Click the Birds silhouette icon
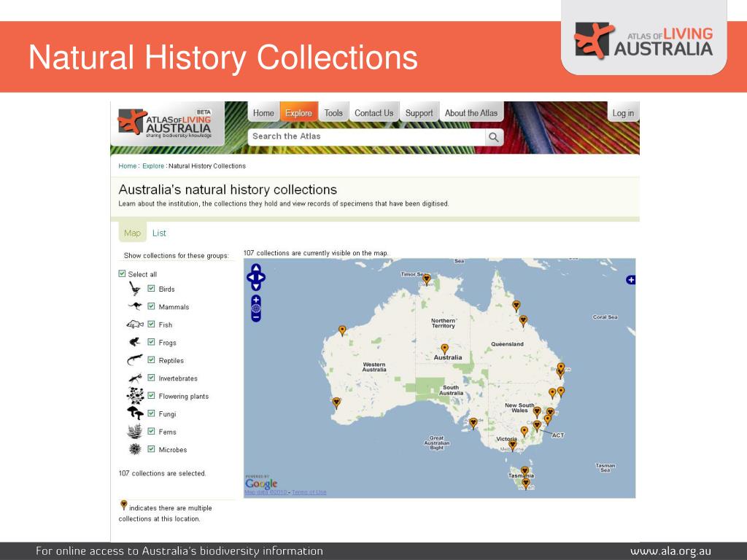 pos(135,289)
